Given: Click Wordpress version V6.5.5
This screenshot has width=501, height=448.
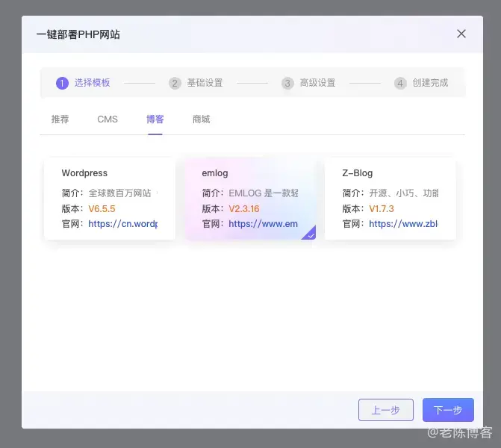Looking at the screenshot, I should tap(102, 208).
